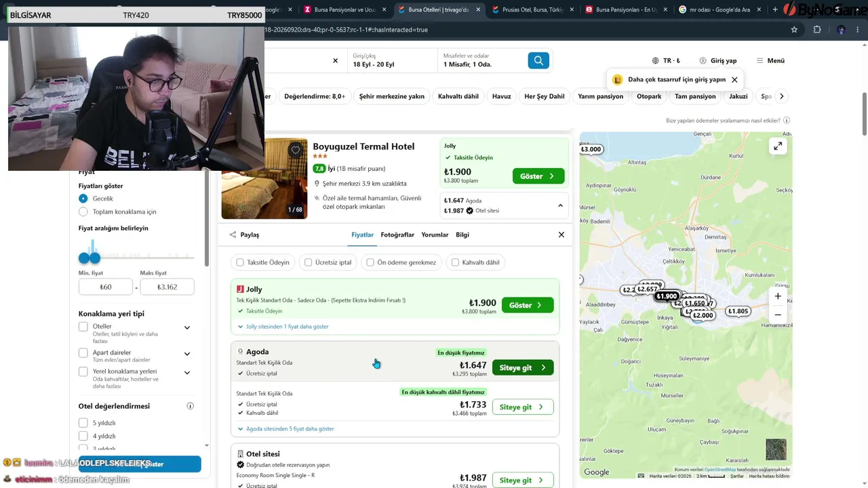The image size is (868, 488).
Task: Click the Min. fiyat input field
Action: [x=106, y=287]
